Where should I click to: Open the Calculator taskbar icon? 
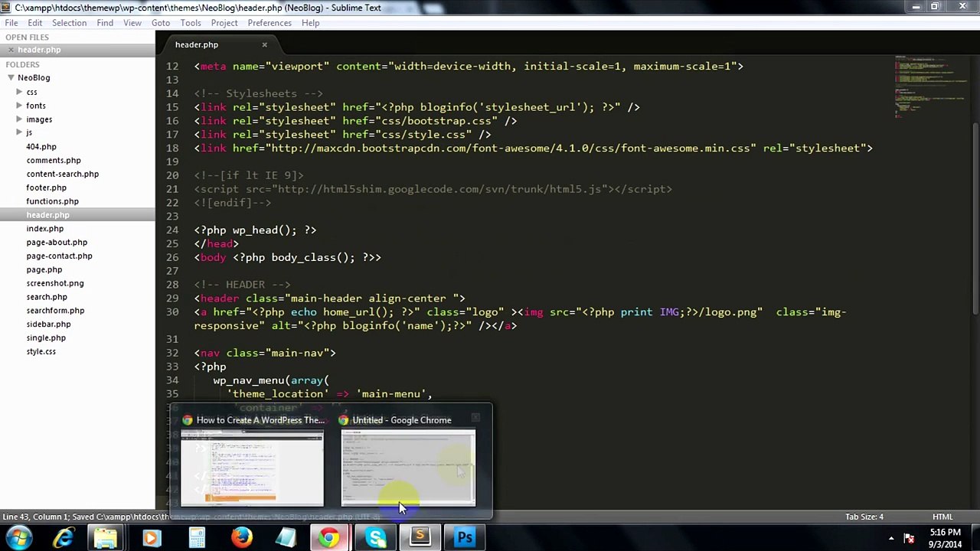(x=197, y=538)
